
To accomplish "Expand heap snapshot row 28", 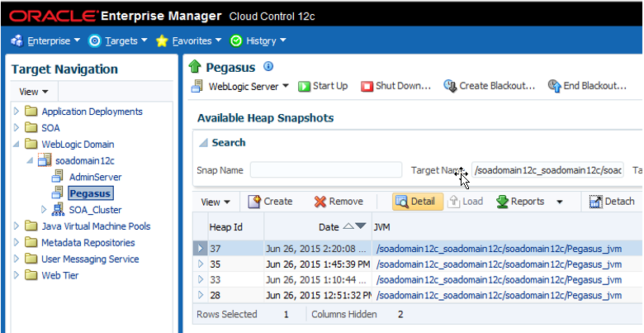I will tap(201, 295).
